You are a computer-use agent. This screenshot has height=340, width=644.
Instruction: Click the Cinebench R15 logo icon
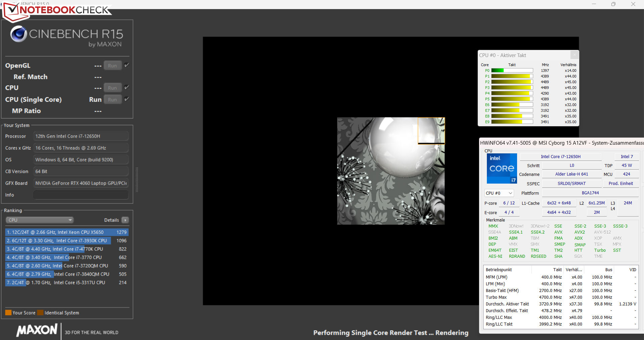click(18, 34)
